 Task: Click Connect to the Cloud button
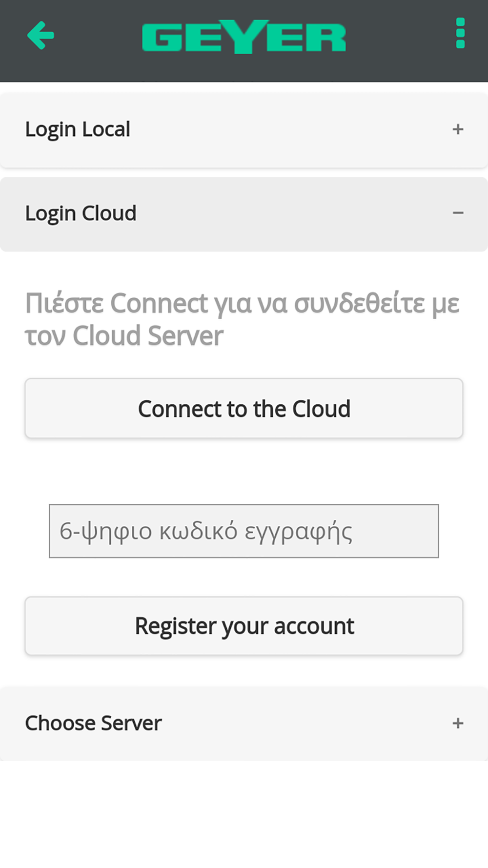[x=244, y=408]
